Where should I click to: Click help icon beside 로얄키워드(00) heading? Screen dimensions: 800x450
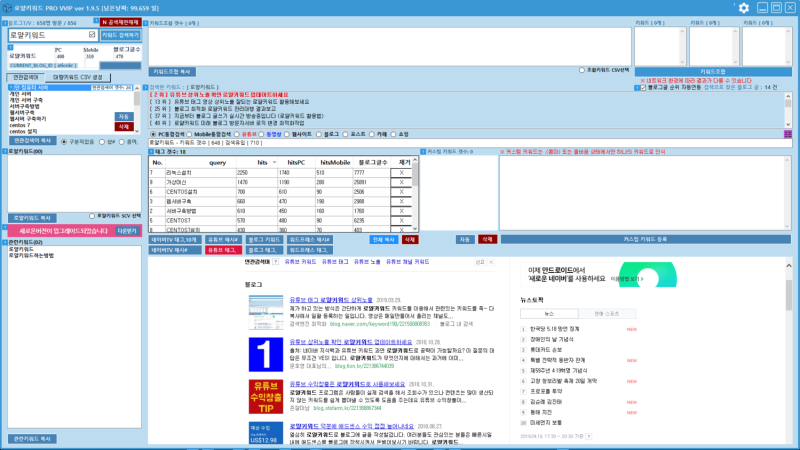(x=5, y=151)
